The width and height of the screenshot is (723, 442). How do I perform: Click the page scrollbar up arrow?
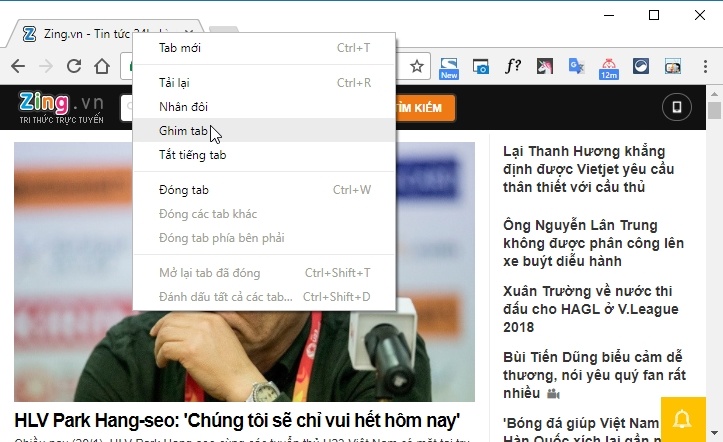714,94
